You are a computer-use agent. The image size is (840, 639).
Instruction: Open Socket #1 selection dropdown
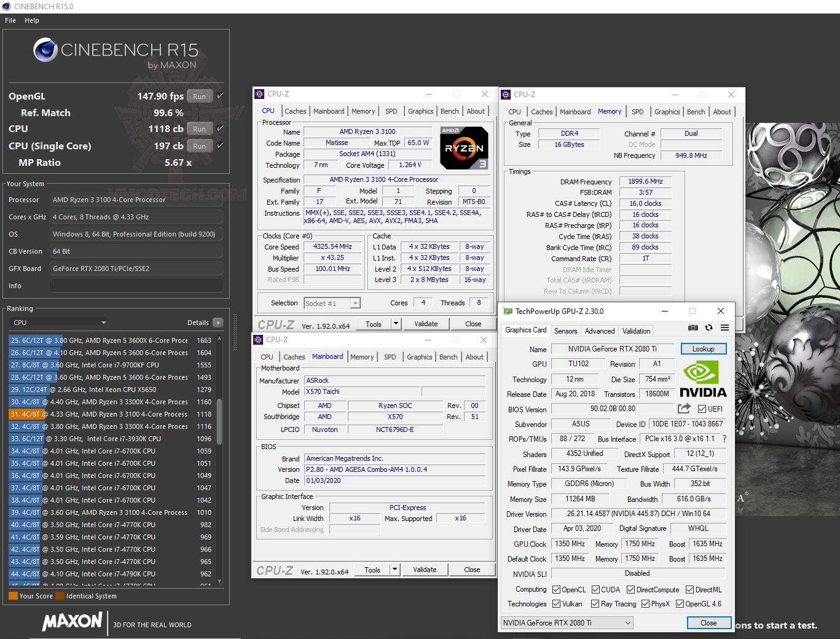(332, 303)
